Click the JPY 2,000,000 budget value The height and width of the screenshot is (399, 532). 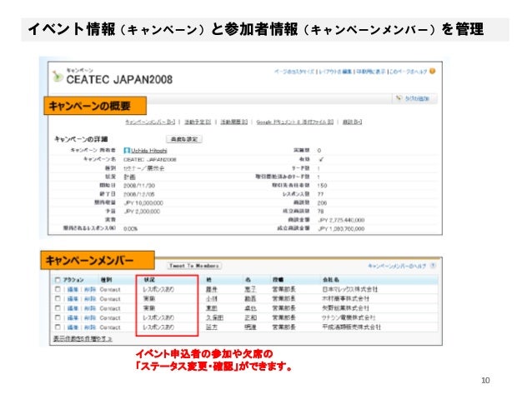click(142, 212)
